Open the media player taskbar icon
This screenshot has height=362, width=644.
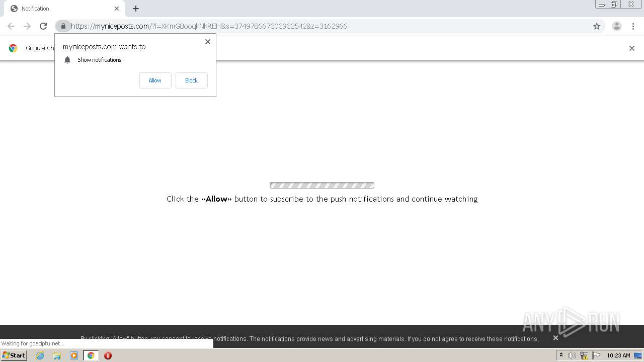74,355
